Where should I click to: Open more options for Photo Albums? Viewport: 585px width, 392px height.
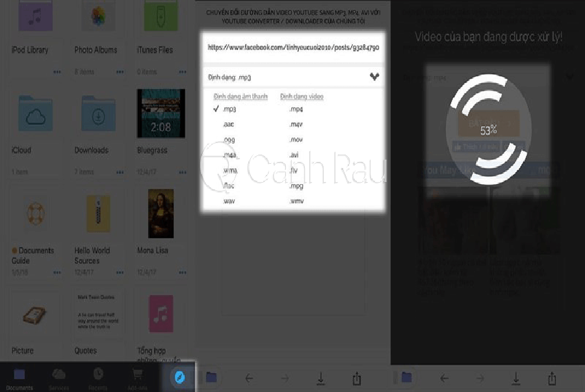(120, 72)
